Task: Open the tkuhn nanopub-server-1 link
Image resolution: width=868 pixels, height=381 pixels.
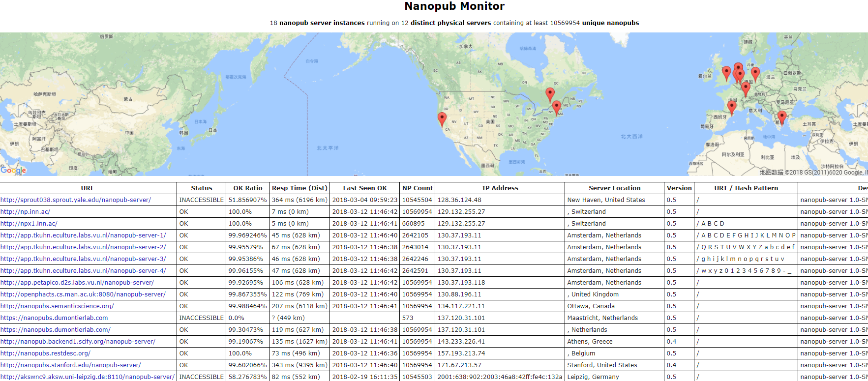Action: click(x=83, y=235)
